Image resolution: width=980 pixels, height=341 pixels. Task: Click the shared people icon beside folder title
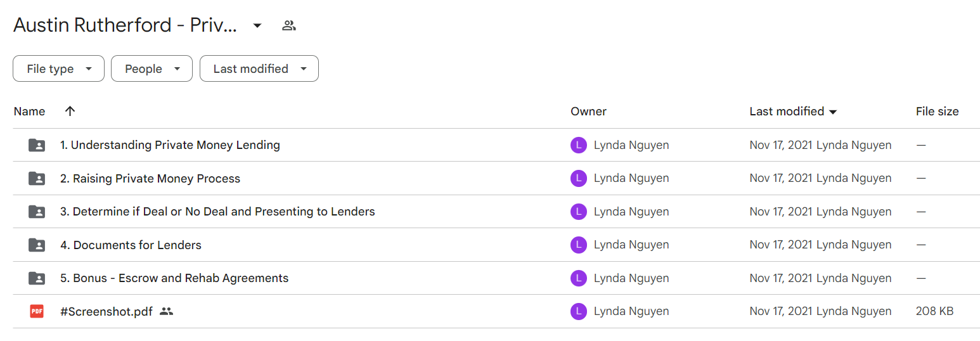click(289, 25)
